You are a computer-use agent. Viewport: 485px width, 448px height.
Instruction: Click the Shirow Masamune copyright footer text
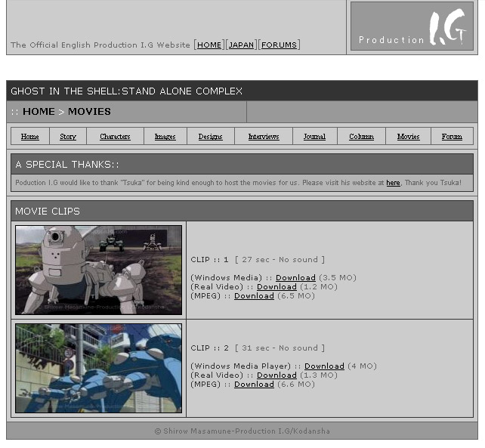242,431
